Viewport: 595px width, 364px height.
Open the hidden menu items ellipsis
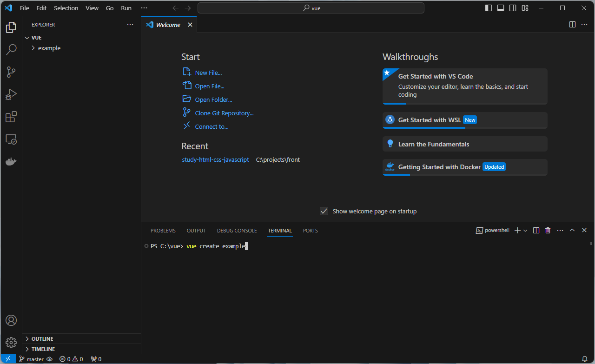tap(144, 8)
